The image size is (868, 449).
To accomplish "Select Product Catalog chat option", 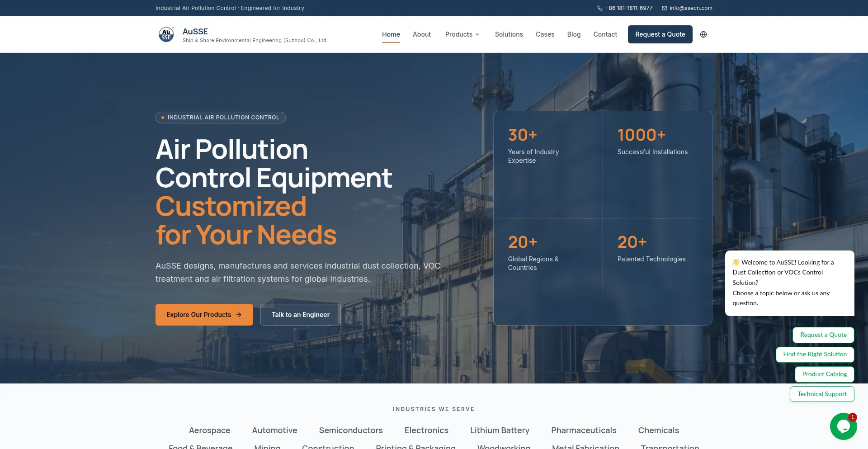I will pyautogui.click(x=825, y=374).
